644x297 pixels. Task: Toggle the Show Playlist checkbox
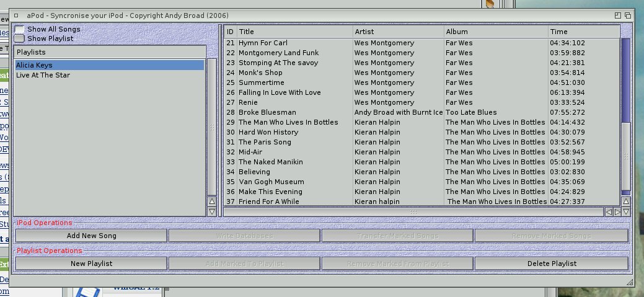20,38
